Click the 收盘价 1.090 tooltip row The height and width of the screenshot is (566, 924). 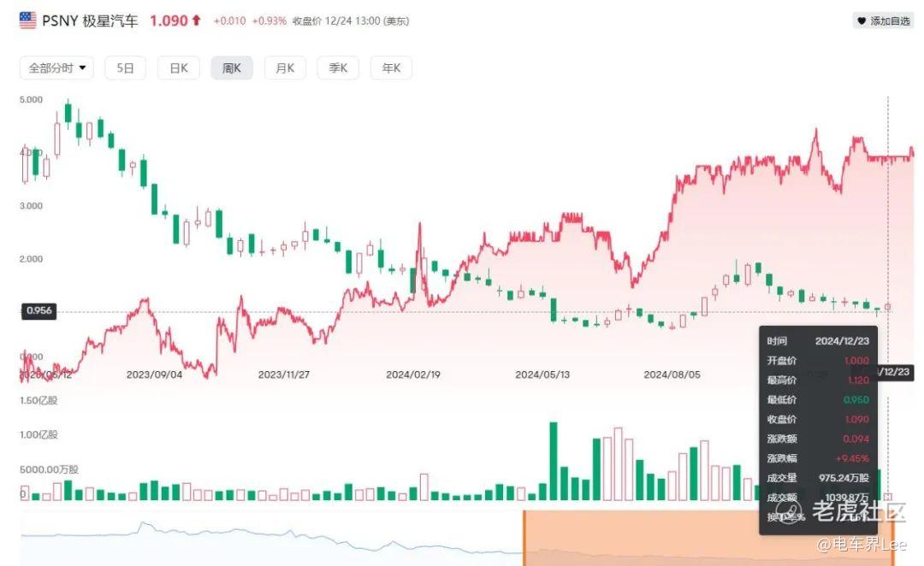818,419
